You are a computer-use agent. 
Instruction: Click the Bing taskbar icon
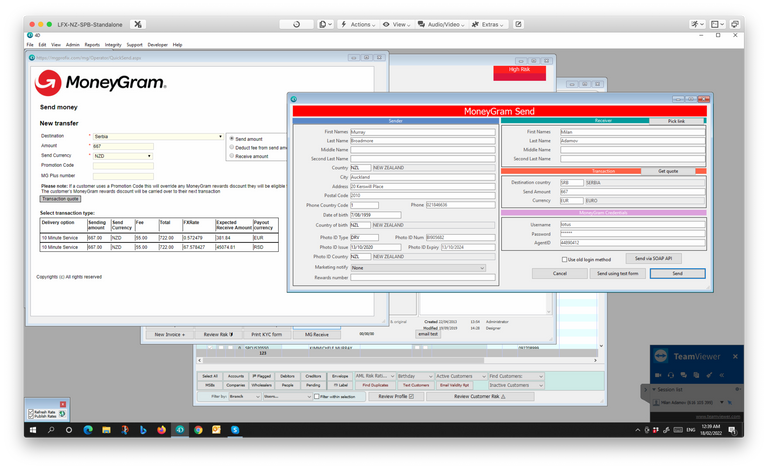(x=143, y=430)
